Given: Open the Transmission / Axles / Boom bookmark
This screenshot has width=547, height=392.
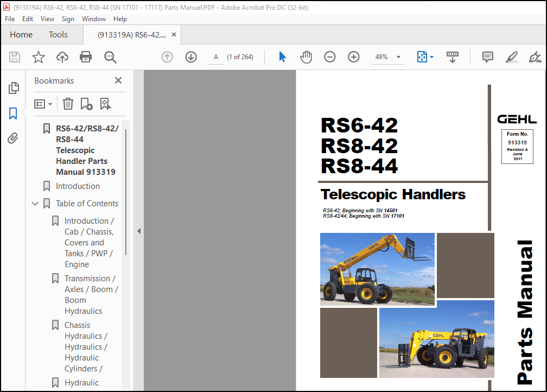Looking at the screenshot, I should click(91, 295).
